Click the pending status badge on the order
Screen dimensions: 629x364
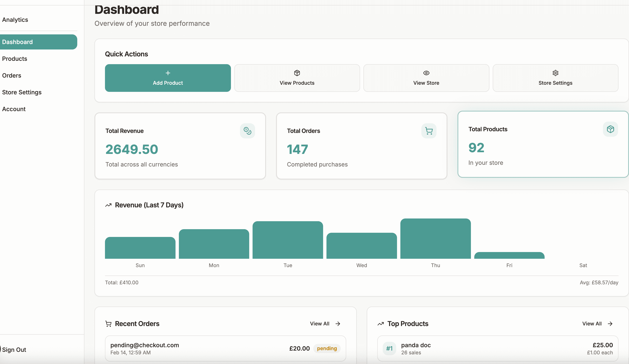(327, 348)
